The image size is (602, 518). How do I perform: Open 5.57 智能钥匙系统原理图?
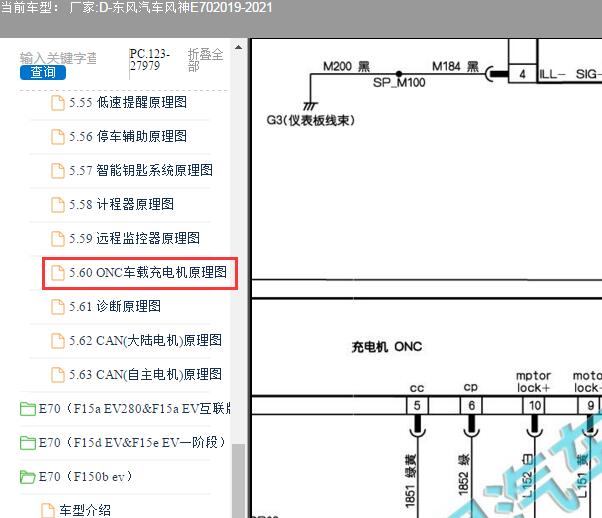coord(141,170)
